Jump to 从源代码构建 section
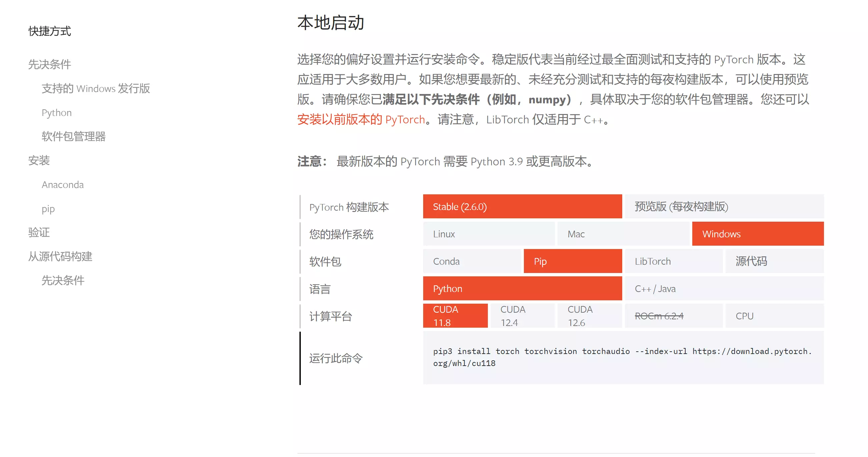Image resolution: width=868 pixels, height=457 pixels. pyautogui.click(x=60, y=256)
